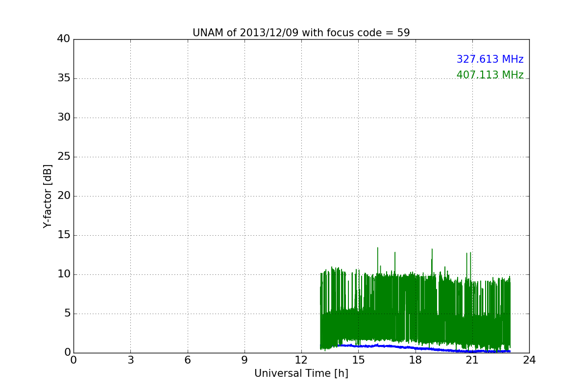
Task: Click x-axis tick label '9'
Action: coord(244,360)
